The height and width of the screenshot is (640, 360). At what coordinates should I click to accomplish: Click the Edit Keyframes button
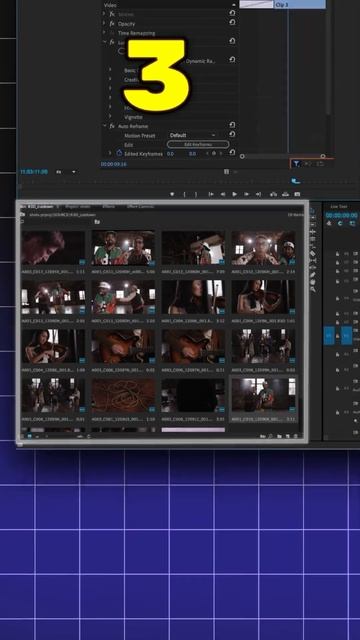(198, 144)
